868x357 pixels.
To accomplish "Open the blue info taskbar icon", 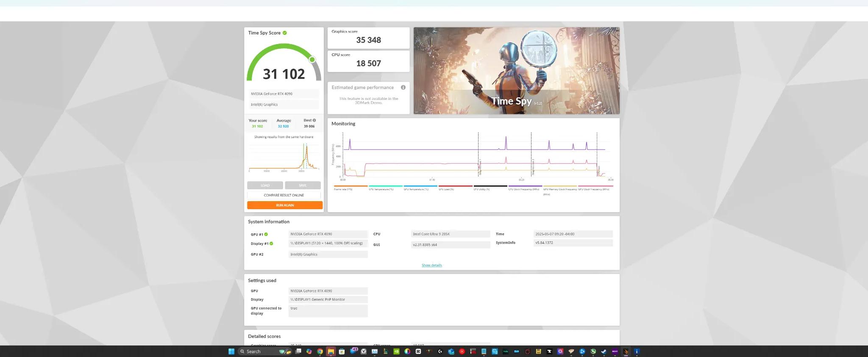I will 637,351.
